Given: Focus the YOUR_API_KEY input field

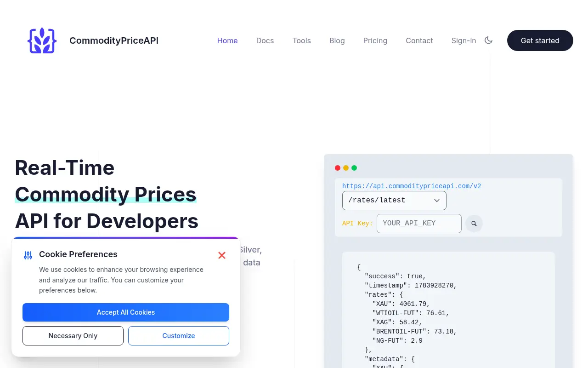Looking at the screenshot, I should [x=419, y=224].
